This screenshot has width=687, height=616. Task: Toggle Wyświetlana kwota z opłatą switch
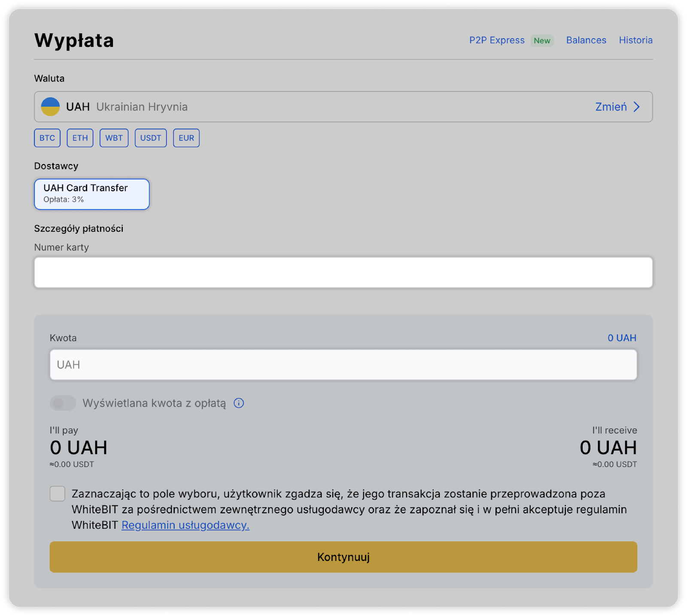click(63, 403)
